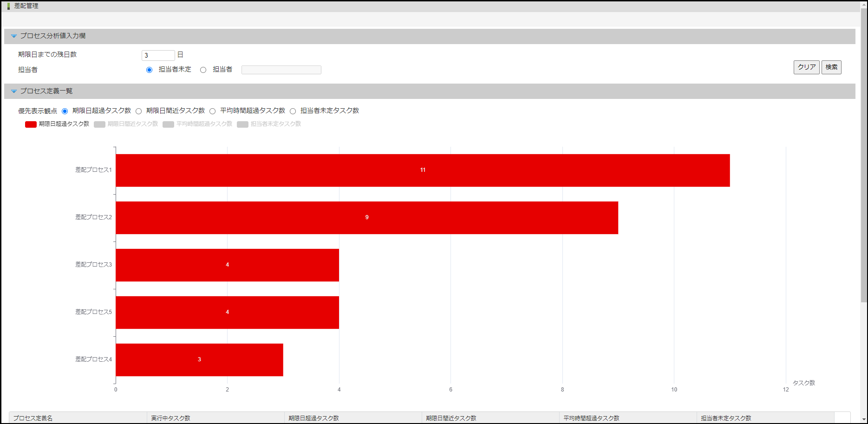
Task: Choose 担当者未定タスク数 as priority view
Action: point(293,111)
